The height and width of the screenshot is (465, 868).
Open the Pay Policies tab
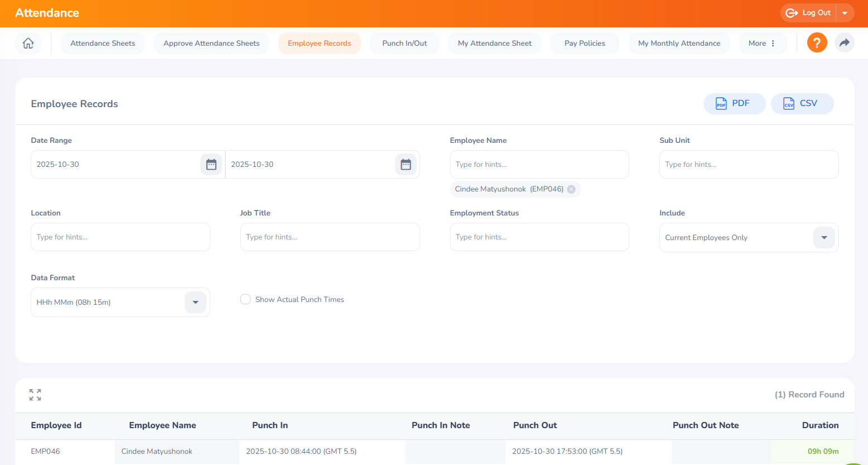pyautogui.click(x=584, y=43)
